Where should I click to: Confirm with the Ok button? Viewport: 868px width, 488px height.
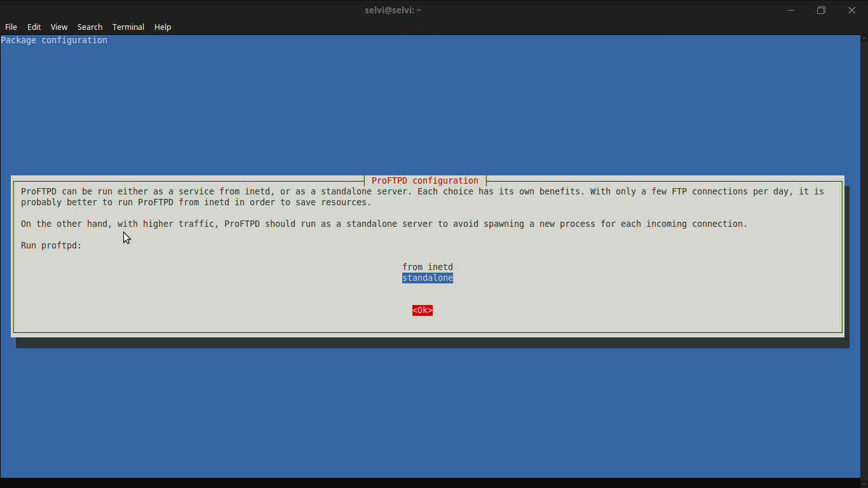[423, 310]
